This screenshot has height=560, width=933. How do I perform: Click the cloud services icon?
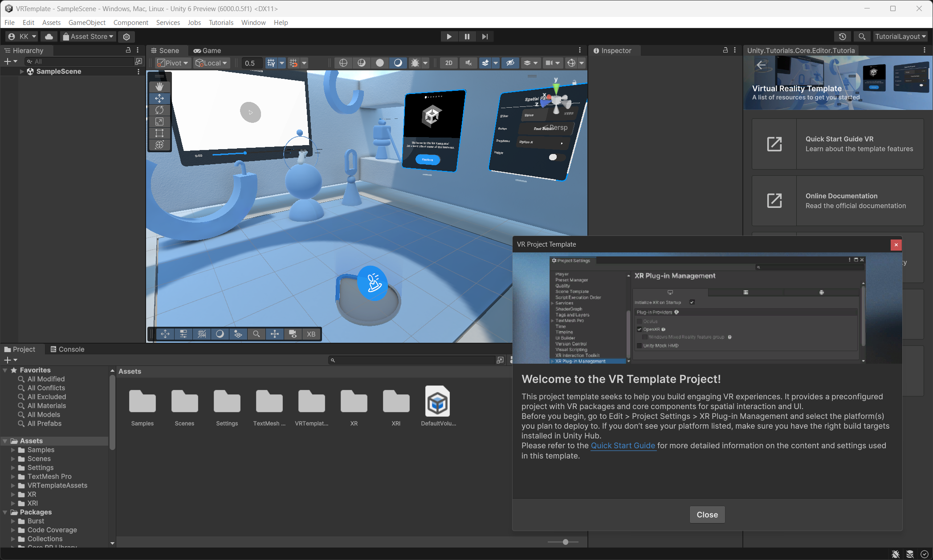coord(49,37)
